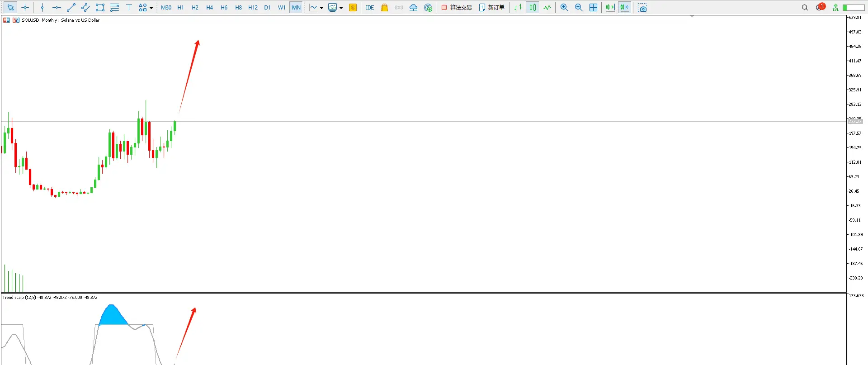
Task: Tile chart windows with grid icon
Action: [x=594, y=7]
